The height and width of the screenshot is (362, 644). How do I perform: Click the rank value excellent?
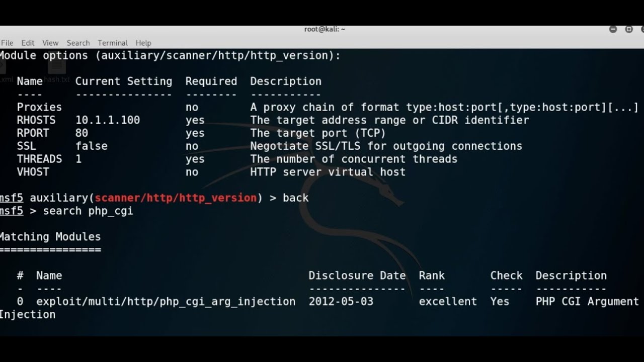coord(448,302)
